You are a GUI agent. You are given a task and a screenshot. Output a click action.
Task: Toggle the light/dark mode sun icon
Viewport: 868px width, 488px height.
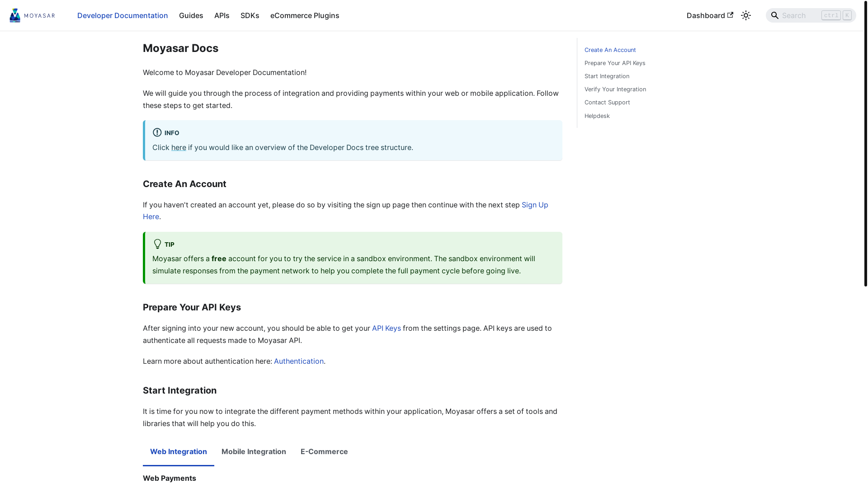pyautogui.click(x=746, y=15)
